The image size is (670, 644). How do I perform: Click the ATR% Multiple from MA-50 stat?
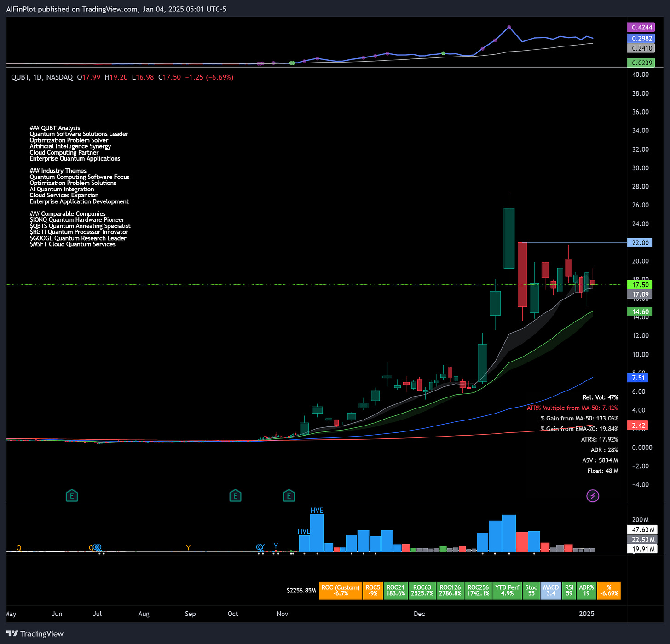(572, 408)
